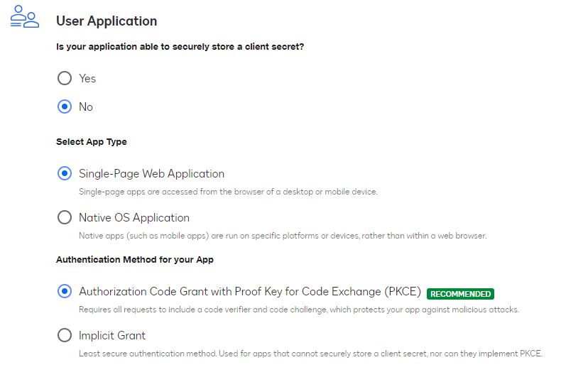Click the "Select App Type" section heading
The image size is (588, 377).
92,141
